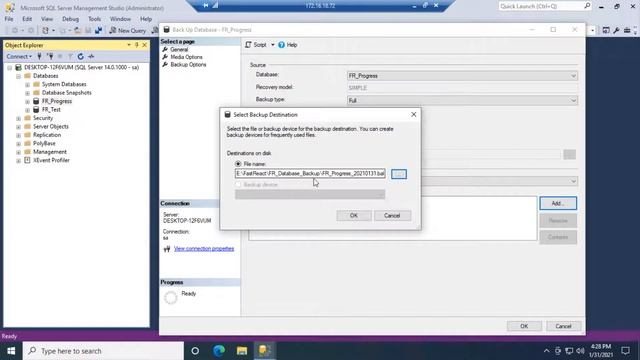Click the wrench icon in the top-right toolbar
The image size is (640, 360).
[x=616, y=30]
